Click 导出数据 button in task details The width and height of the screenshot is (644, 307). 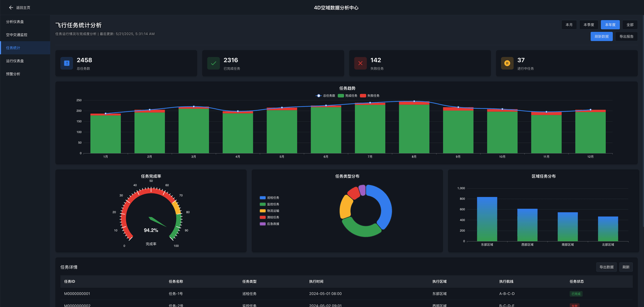pyautogui.click(x=606, y=267)
